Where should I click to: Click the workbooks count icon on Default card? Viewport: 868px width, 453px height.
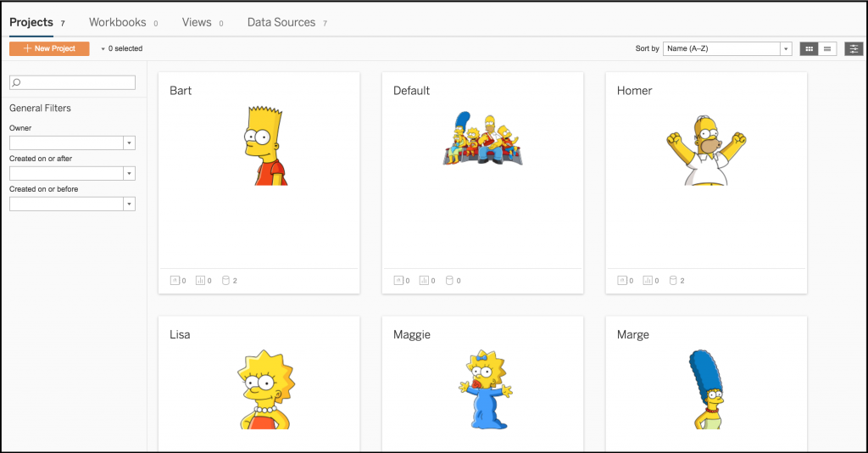(x=398, y=281)
